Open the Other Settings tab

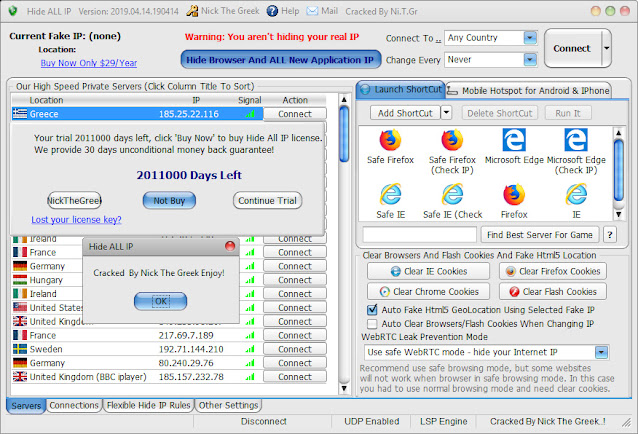[228, 405]
